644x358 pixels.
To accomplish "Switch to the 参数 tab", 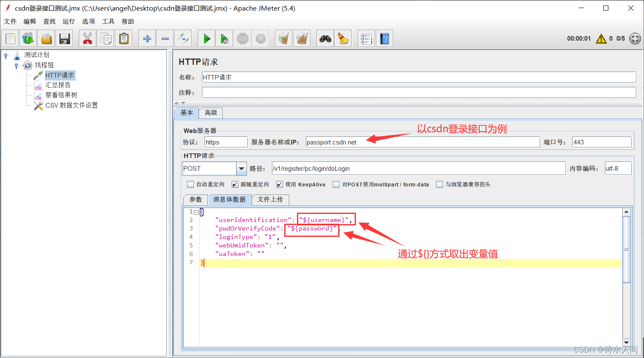I will coord(196,200).
